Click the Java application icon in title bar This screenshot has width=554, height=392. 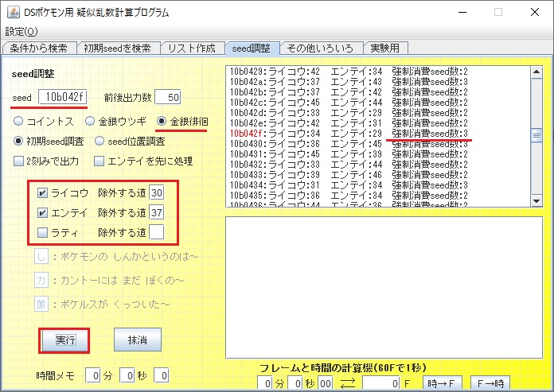[13, 12]
